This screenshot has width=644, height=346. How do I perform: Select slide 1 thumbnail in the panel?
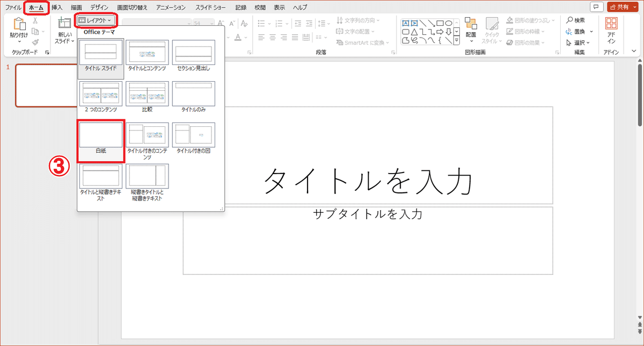click(x=47, y=85)
